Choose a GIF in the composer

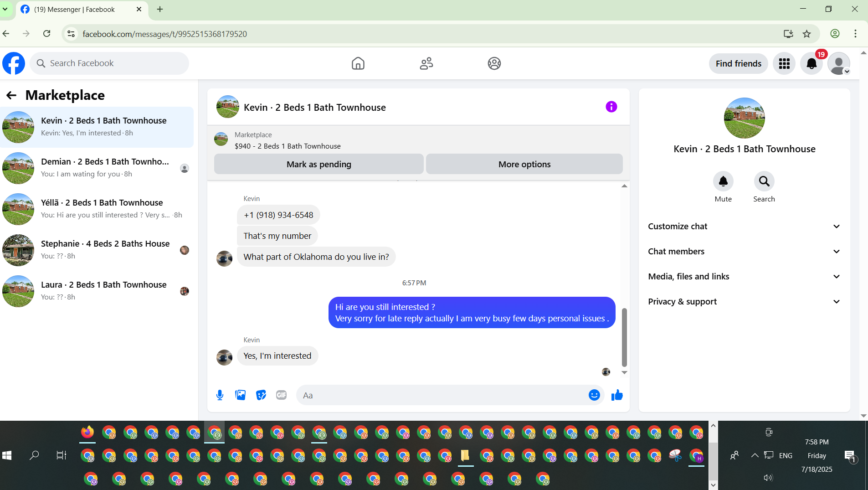pos(282,395)
